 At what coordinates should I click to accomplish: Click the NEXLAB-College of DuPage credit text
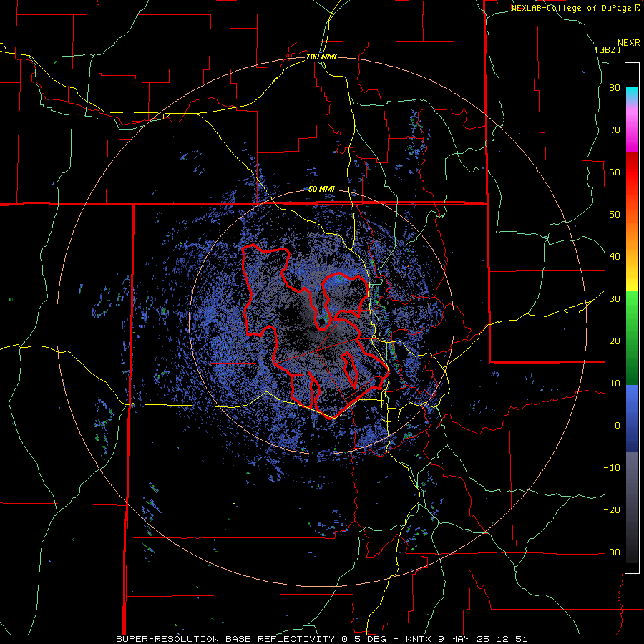(x=576, y=8)
